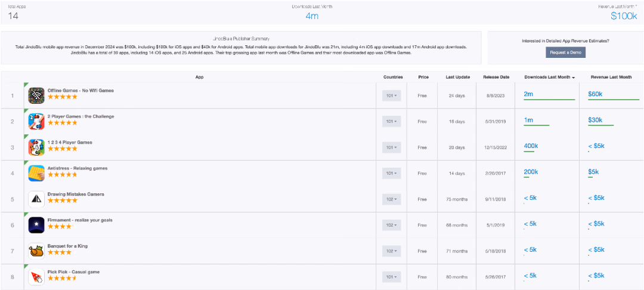Image resolution: width=644 pixels, height=290 pixels.
Task: Open Firmament - realize your goals link
Action: coord(80,220)
